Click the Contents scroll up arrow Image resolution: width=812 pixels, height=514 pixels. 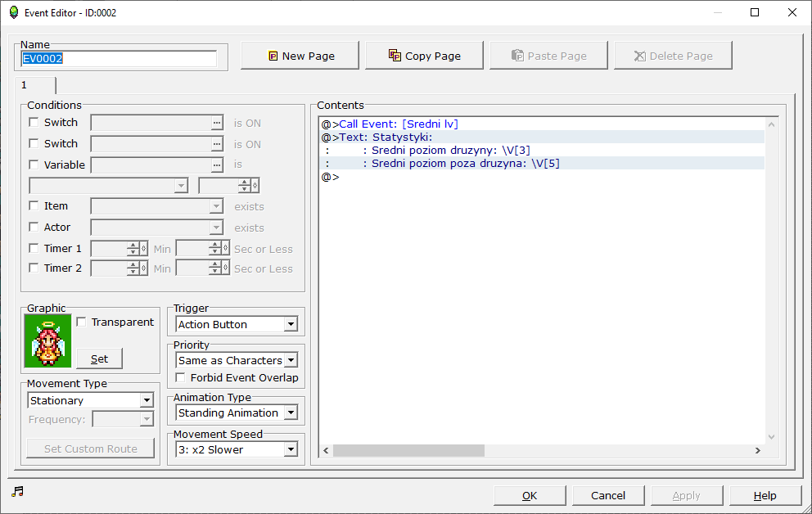click(x=771, y=124)
